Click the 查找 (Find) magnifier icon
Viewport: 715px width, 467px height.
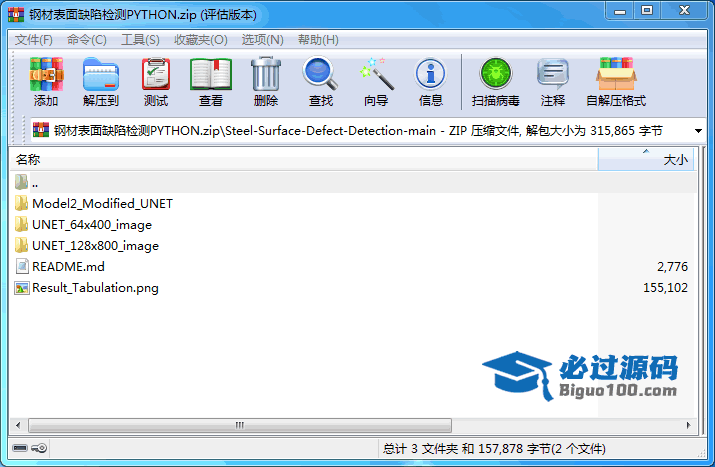320,73
